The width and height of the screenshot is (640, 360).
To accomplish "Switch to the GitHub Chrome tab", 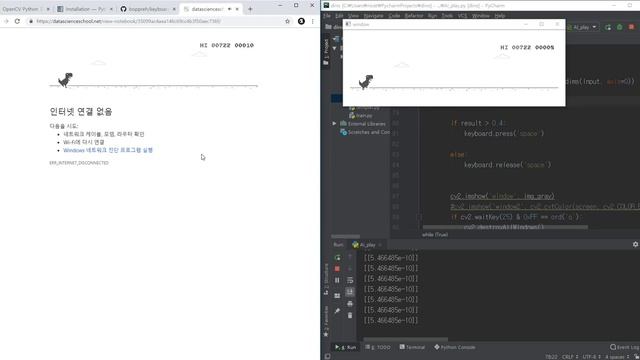I will coord(148,9).
